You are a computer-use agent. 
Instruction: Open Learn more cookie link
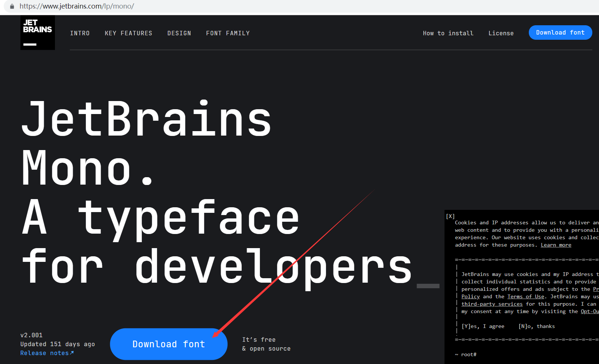pyautogui.click(x=556, y=245)
